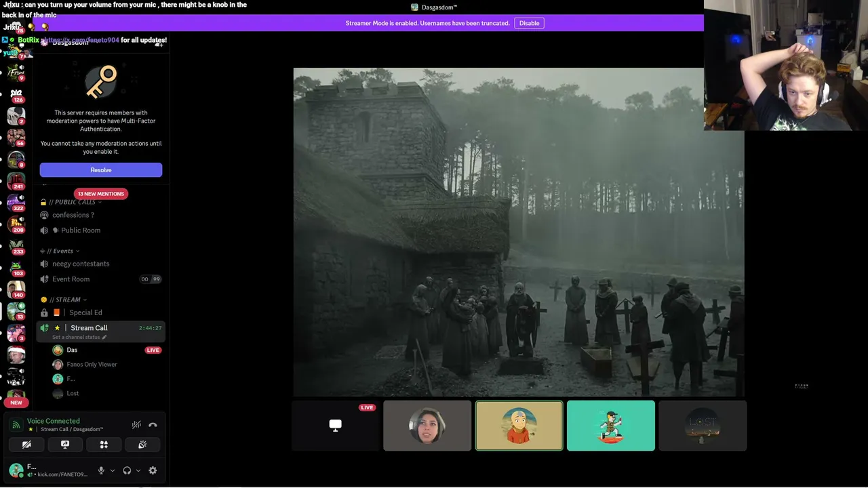868x488 pixels.
Task: Click the screen share LIVE tile
Action: pos(335,426)
